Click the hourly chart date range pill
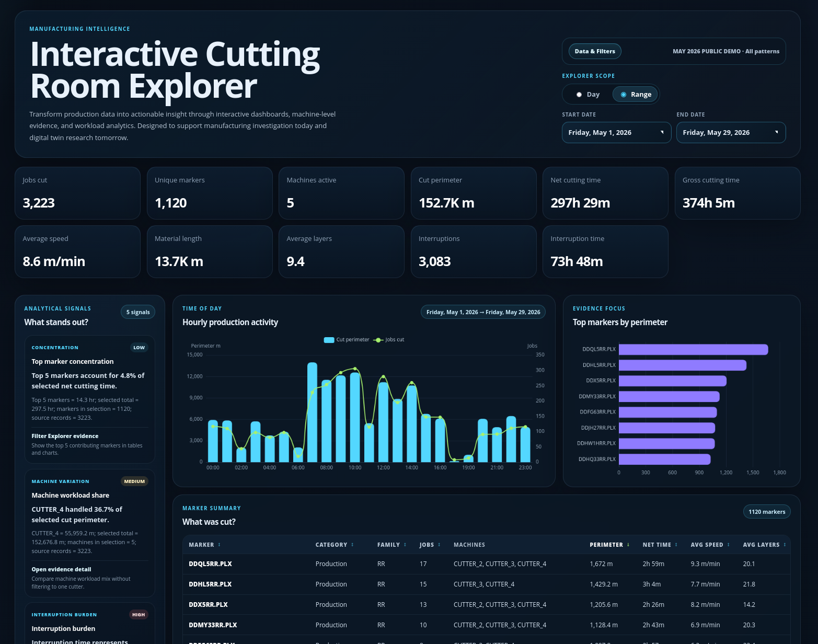The height and width of the screenshot is (644, 818). click(x=483, y=312)
